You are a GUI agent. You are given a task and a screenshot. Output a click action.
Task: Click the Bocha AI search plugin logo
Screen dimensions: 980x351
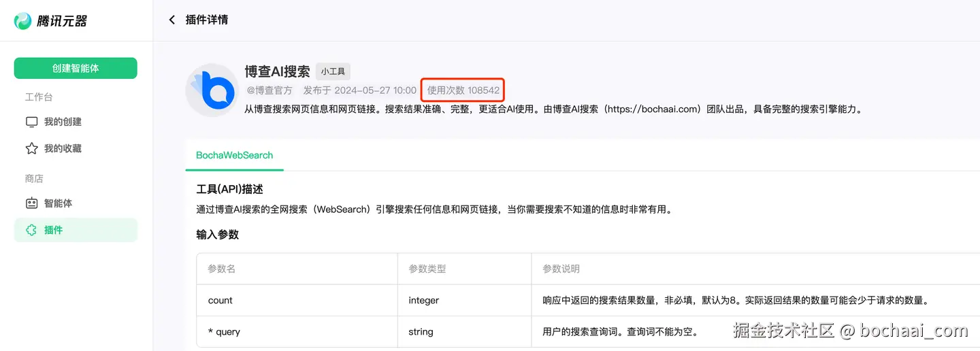point(211,90)
